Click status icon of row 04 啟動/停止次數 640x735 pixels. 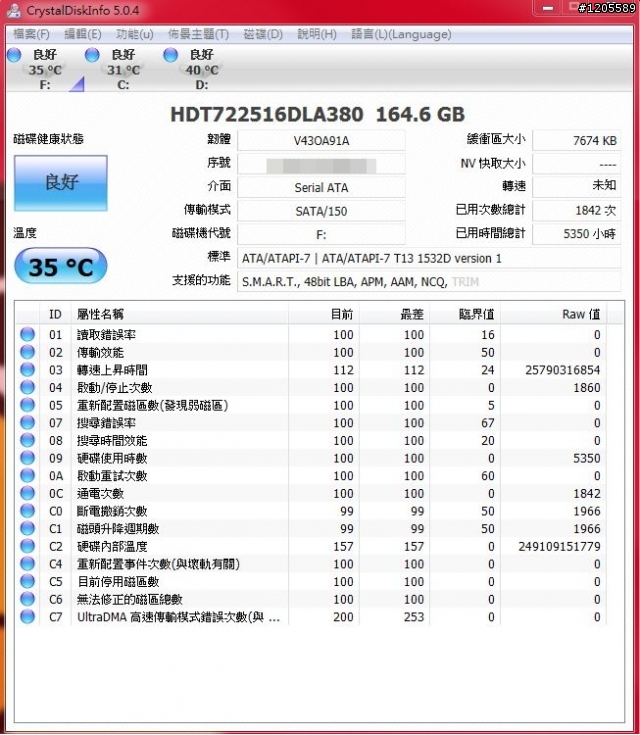point(28,387)
